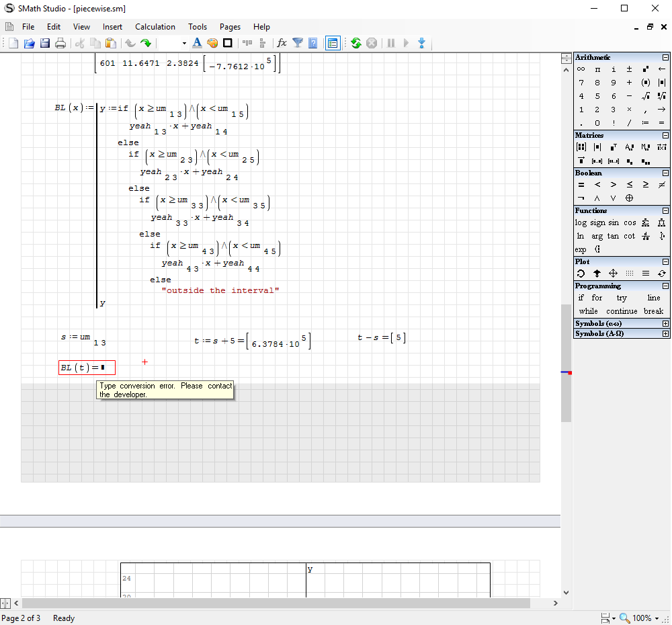672x625 pixels.
Task: Open the Calculation menu
Action: coord(155,27)
